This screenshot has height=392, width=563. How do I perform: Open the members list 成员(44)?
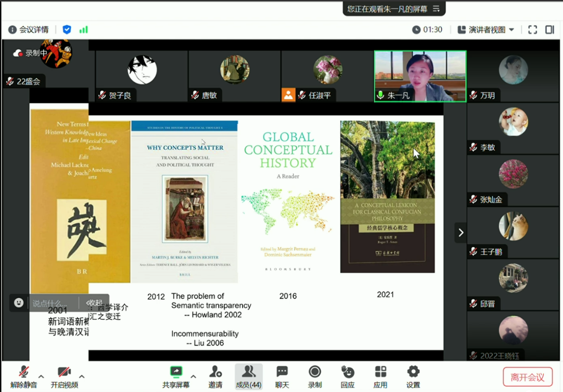point(249,377)
